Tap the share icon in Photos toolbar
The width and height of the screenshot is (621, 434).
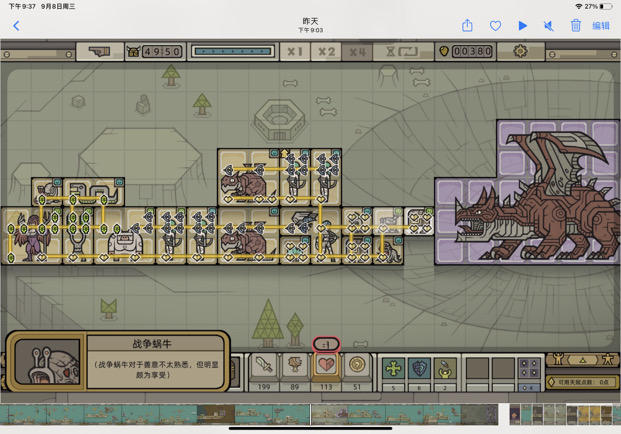coord(467,26)
